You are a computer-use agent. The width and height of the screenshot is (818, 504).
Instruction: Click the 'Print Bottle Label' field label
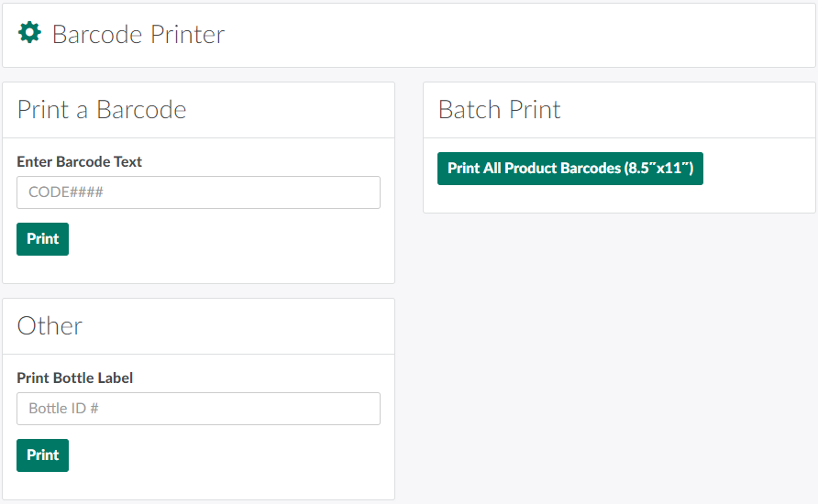[75, 378]
